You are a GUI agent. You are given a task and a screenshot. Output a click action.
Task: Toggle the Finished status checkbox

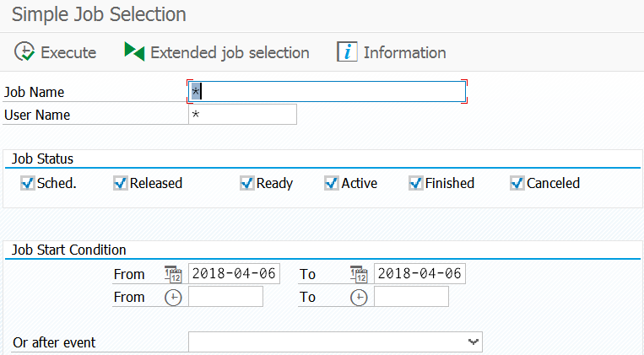[416, 183]
